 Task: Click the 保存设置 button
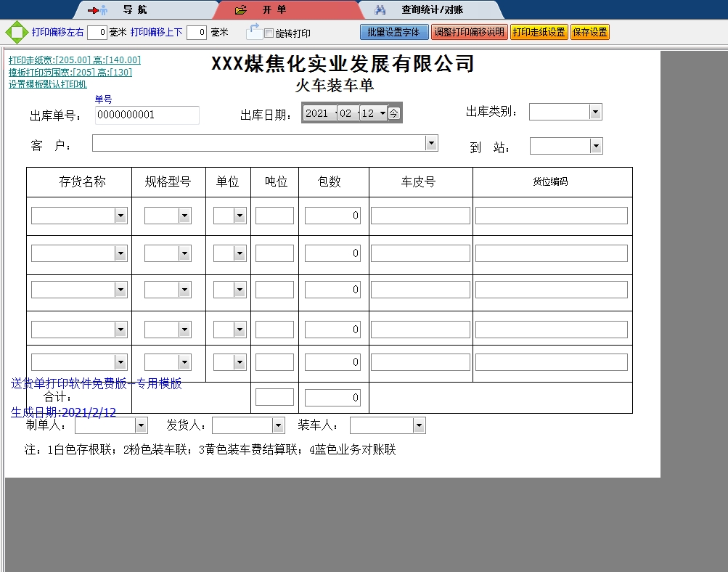(x=590, y=33)
